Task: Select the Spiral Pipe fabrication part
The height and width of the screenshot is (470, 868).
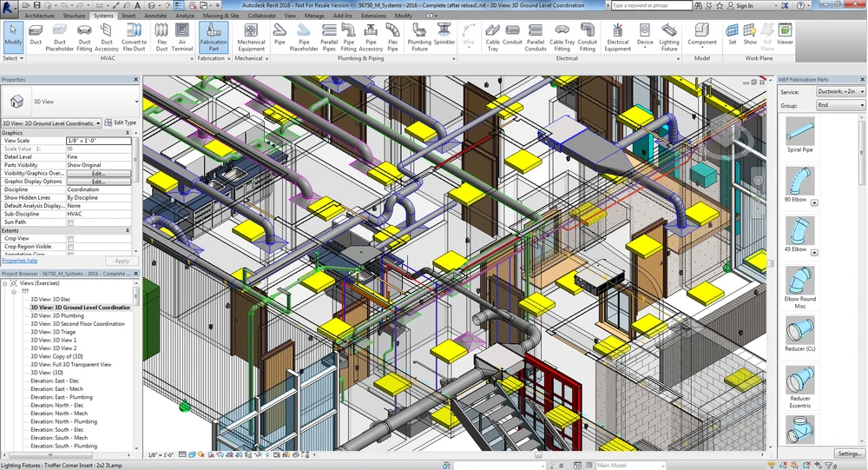Action: pyautogui.click(x=799, y=134)
